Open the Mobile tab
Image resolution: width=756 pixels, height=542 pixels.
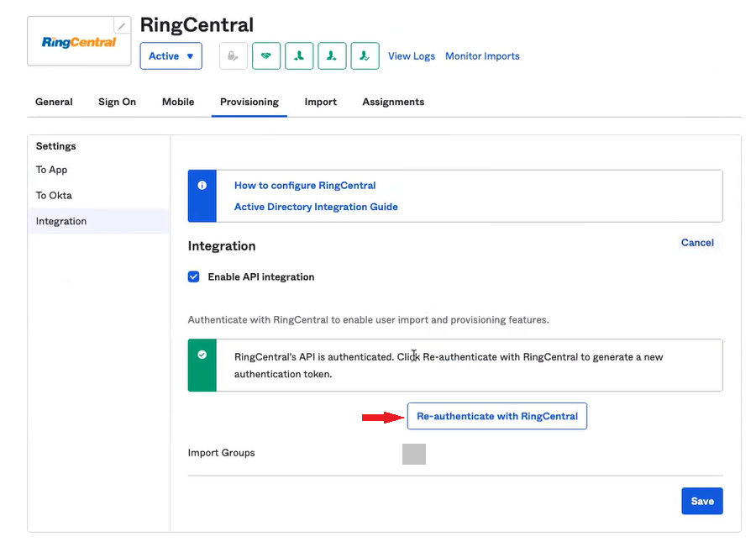point(178,102)
